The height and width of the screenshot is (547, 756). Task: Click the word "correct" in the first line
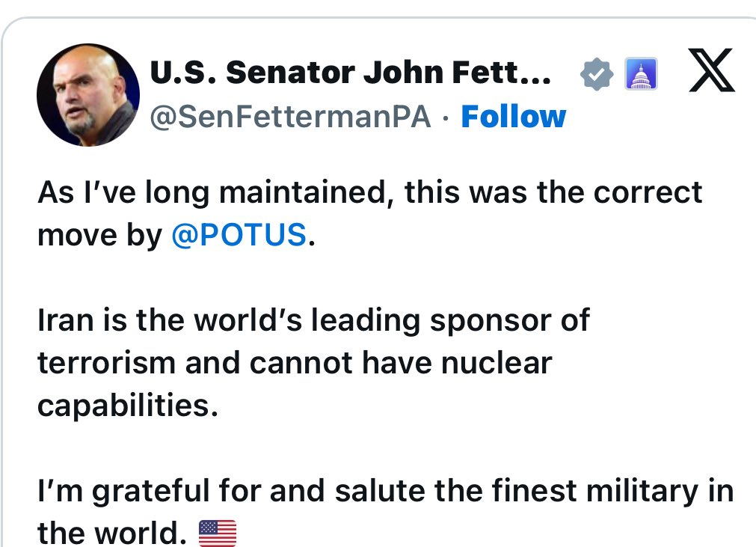point(648,192)
